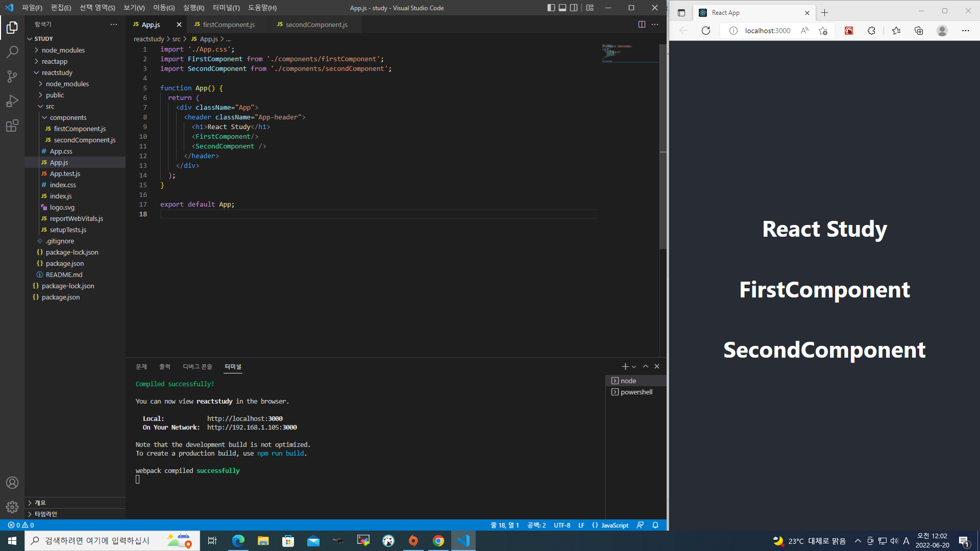
Task: Open the new terminal launch profile dropdown
Action: tap(634, 367)
